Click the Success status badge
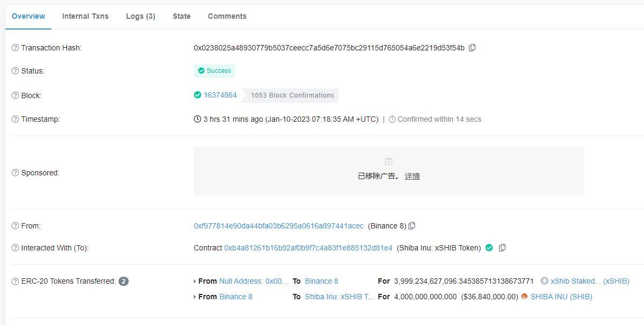Viewport: 644px width, 325px height. tap(214, 70)
